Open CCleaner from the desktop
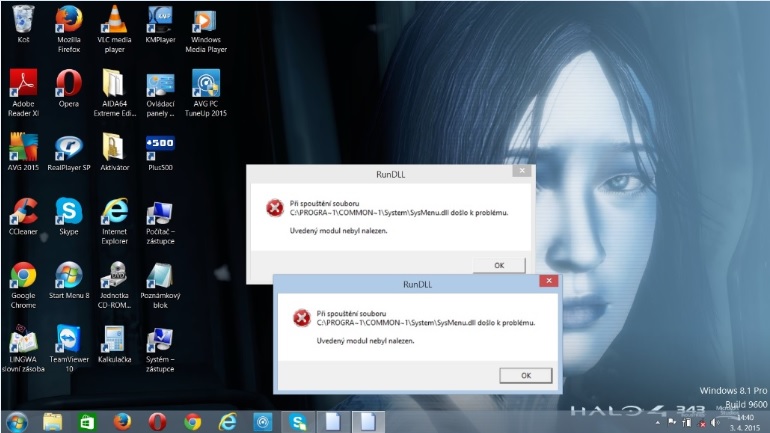 [x=23, y=211]
